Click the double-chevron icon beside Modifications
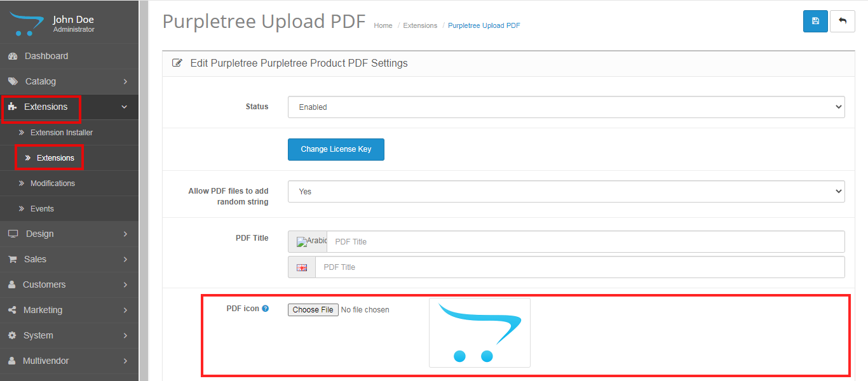 22,184
